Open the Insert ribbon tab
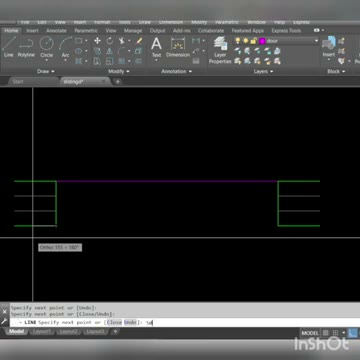Image resolution: width=360 pixels, height=360 pixels. click(32, 30)
